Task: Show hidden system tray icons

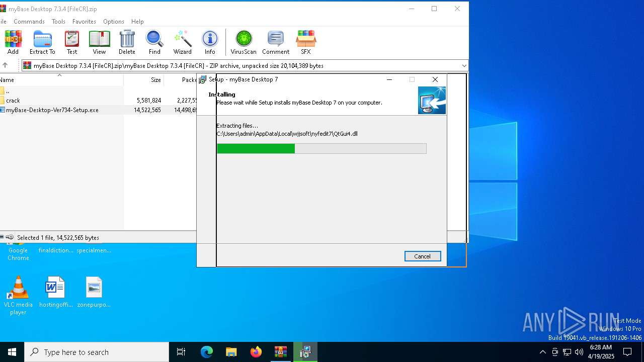Action: click(542, 352)
